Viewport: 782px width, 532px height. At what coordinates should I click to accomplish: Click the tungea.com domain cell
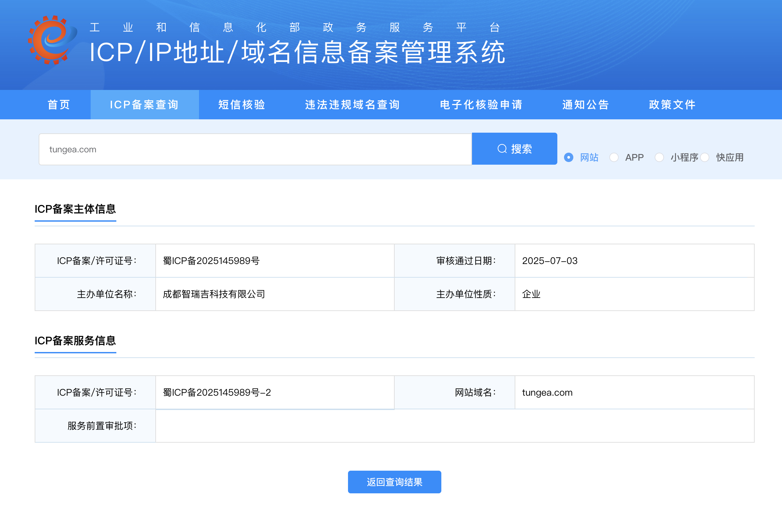[547, 392]
